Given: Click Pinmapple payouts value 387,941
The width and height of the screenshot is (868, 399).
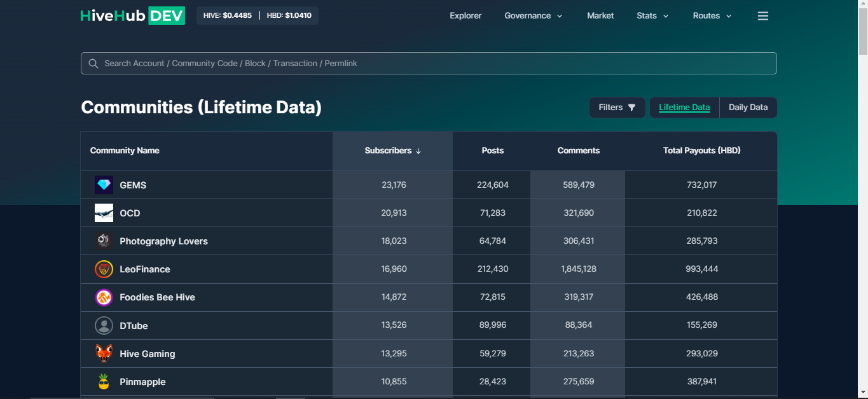Looking at the screenshot, I should click(x=702, y=382).
